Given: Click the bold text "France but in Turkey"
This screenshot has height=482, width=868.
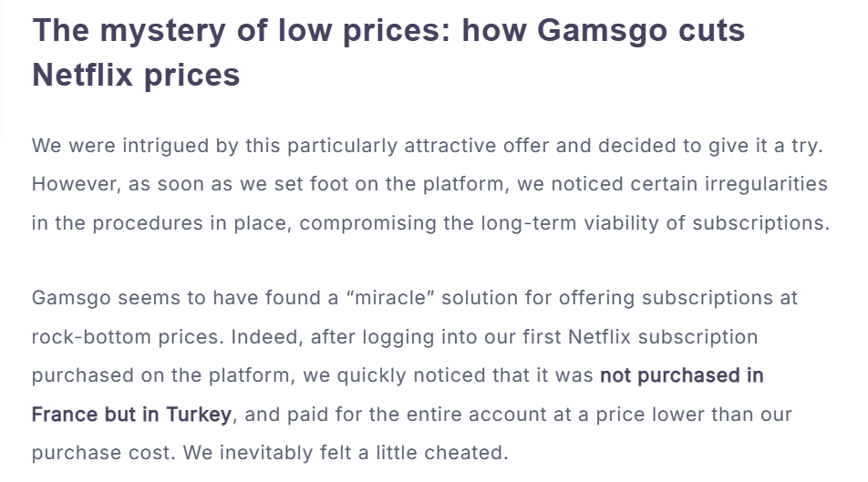Looking at the screenshot, I should 131,415.
